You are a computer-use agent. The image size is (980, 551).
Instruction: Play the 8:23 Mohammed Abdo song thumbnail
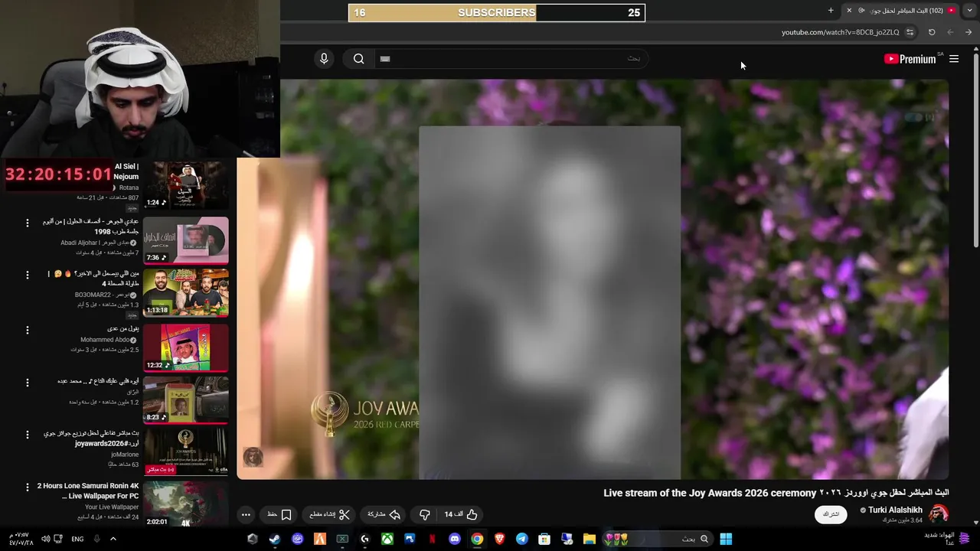pos(186,400)
